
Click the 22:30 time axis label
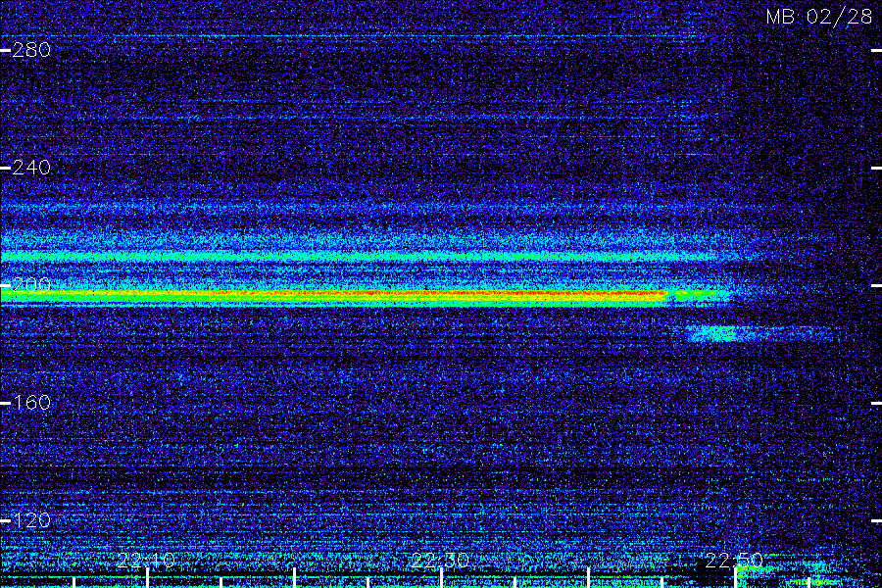(x=440, y=561)
